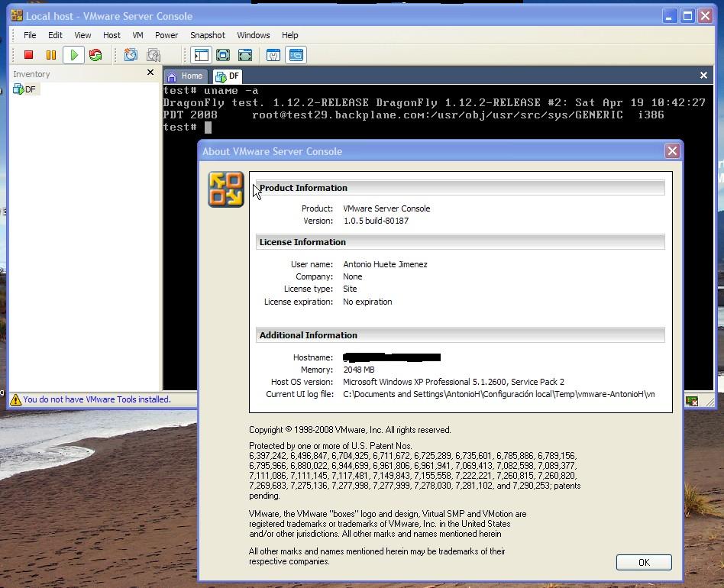This screenshot has height=588, width=724.
Task: Toggle the inventory sidebar view icon
Action: pos(201,55)
